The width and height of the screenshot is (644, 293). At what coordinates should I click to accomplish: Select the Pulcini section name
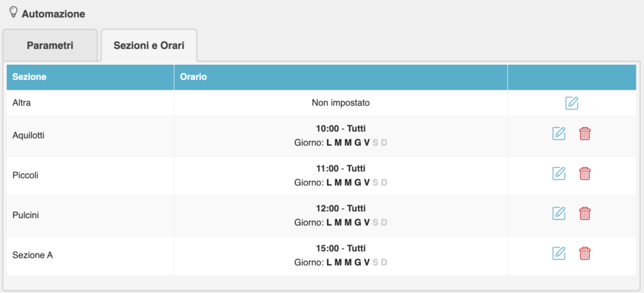pyautogui.click(x=25, y=215)
